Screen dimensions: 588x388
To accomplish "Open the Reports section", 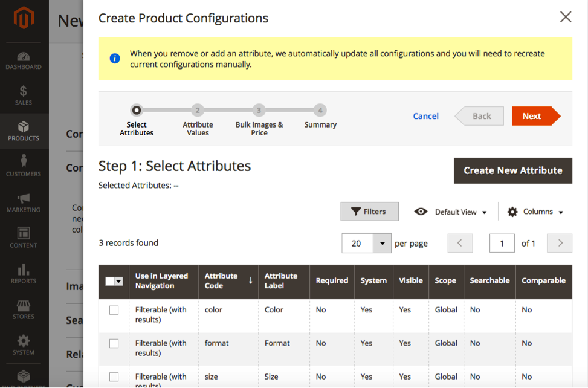I will (24, 274).
